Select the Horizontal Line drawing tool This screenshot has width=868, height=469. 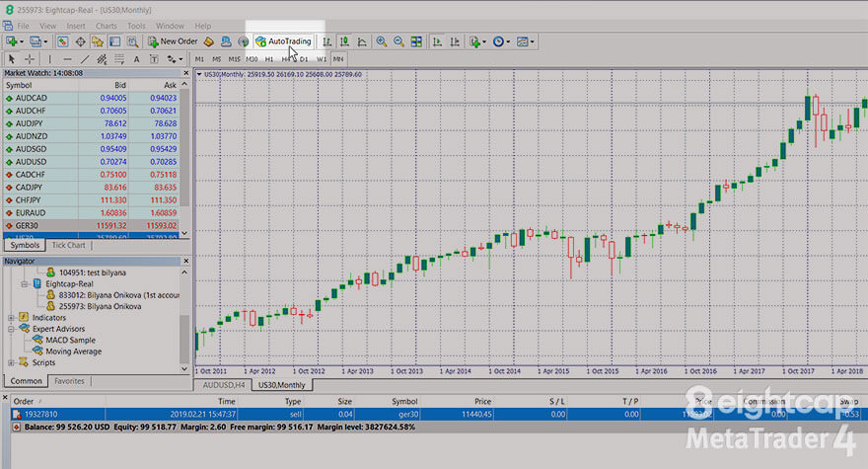67,59
